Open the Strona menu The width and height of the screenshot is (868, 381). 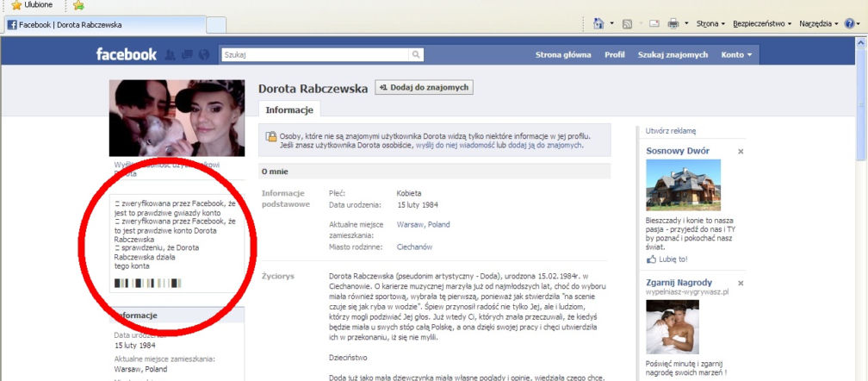(710, 24)
